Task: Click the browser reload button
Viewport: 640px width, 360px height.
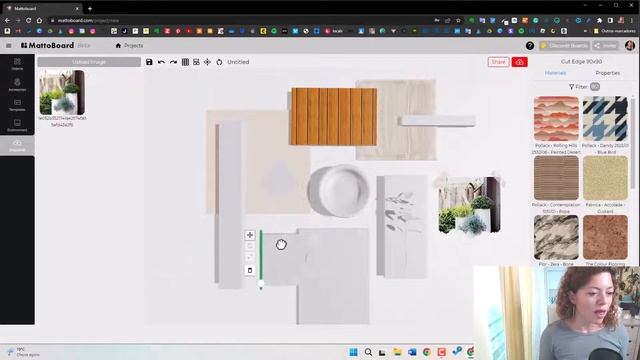Action: click(28, 20)
